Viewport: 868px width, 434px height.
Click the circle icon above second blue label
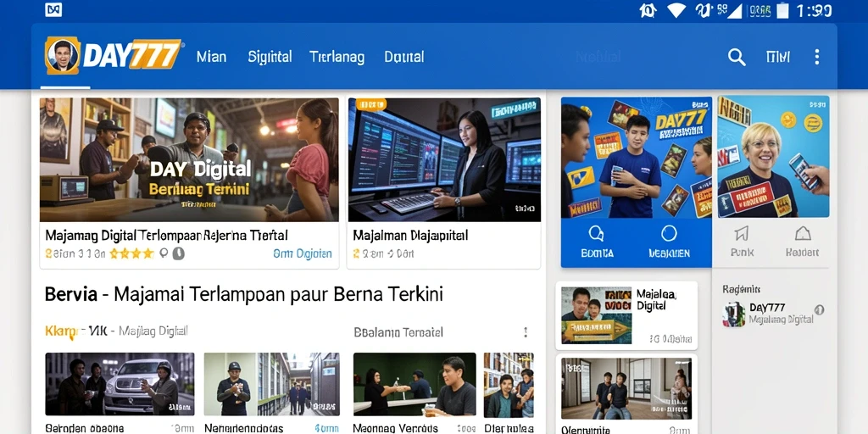pyautogui.click(x=669, y=233)
